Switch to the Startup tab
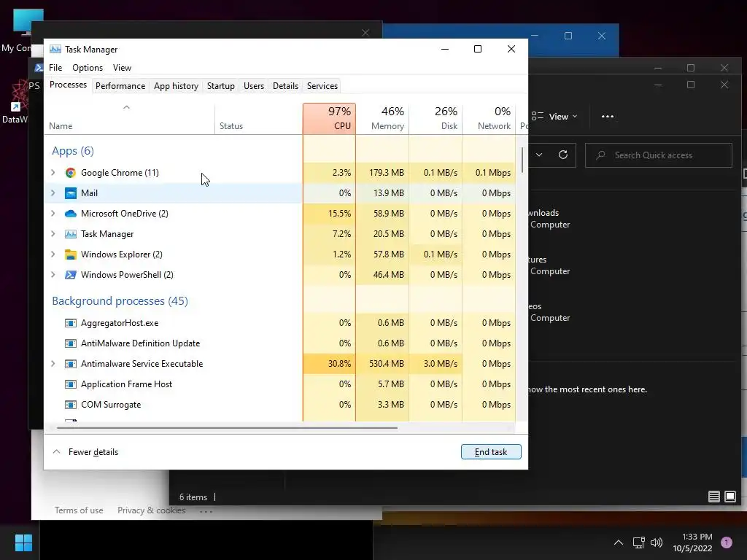747x560 pixels. [x=220, y=86]
